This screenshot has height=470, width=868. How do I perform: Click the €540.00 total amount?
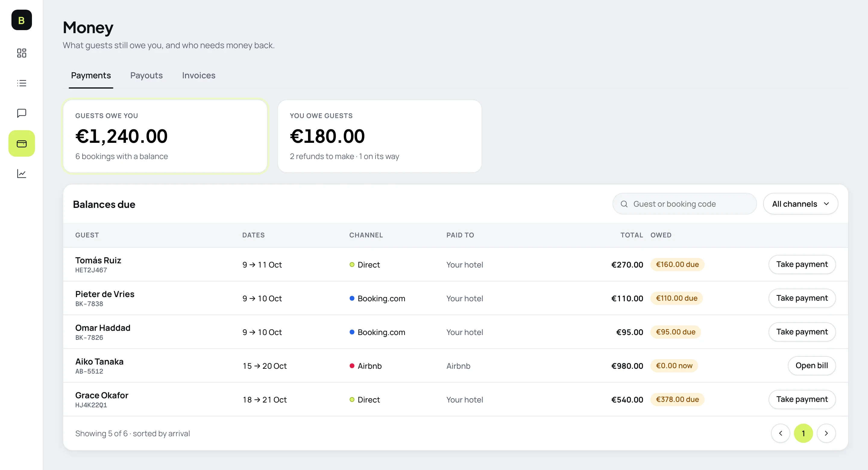(x=627, y=399)
